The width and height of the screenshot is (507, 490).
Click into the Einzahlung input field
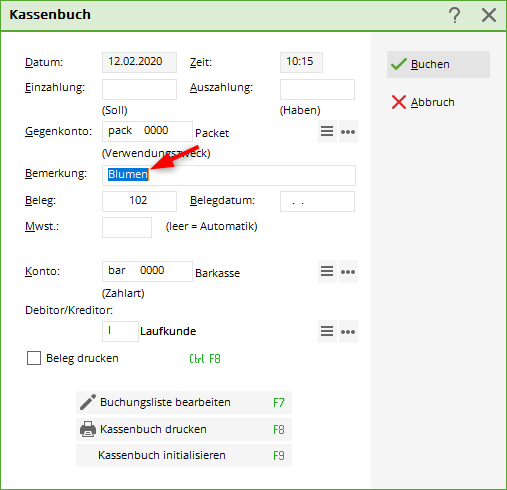tap(139, 89)
